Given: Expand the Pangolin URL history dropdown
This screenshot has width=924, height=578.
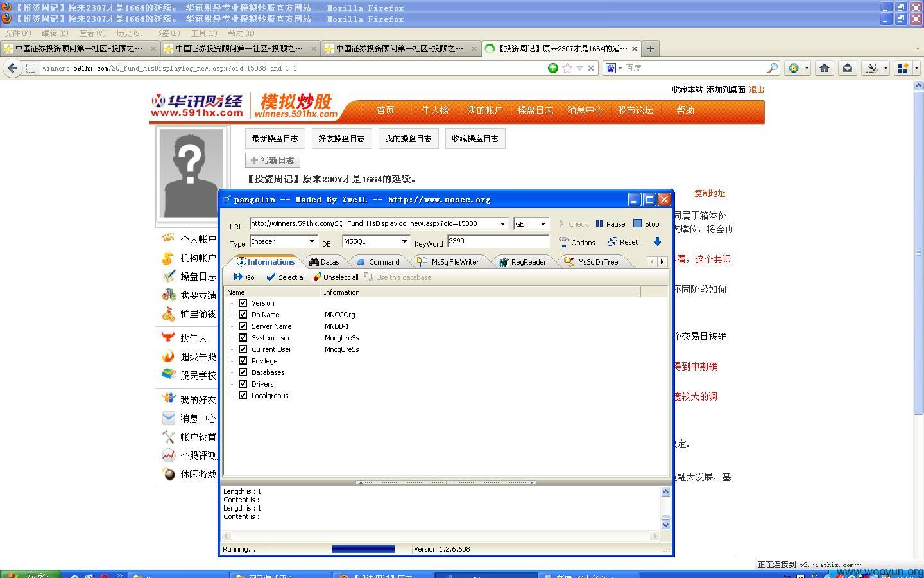Looking at the screenshot, I should coord(502,223).
